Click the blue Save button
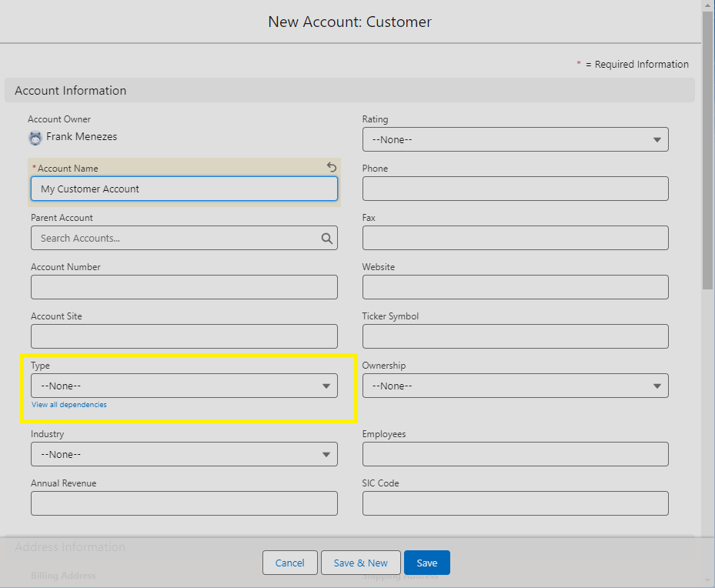 [x=427, y=563]
